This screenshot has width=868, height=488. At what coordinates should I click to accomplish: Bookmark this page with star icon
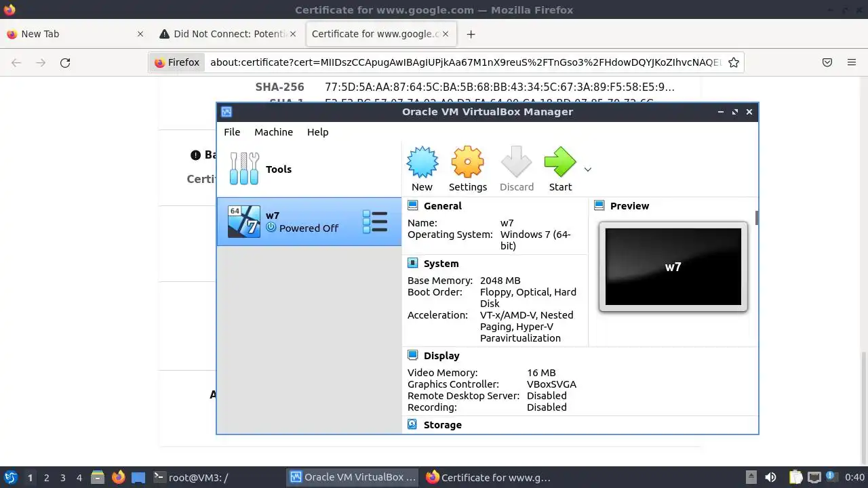(733, 62)
